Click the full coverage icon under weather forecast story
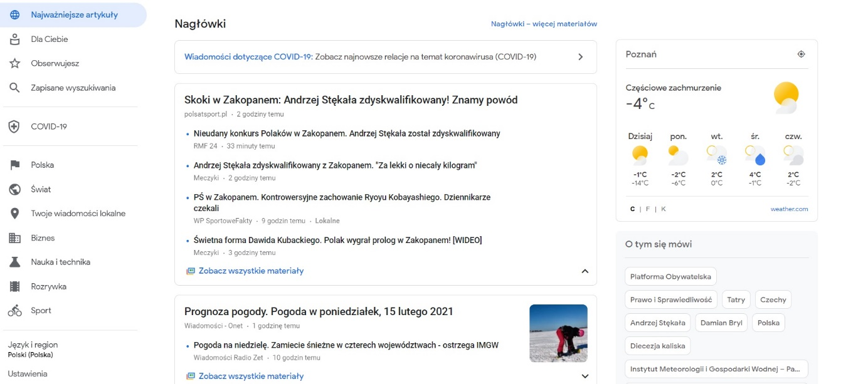The height and width of the screenshot is (384, 868). (x=191, y=376)
